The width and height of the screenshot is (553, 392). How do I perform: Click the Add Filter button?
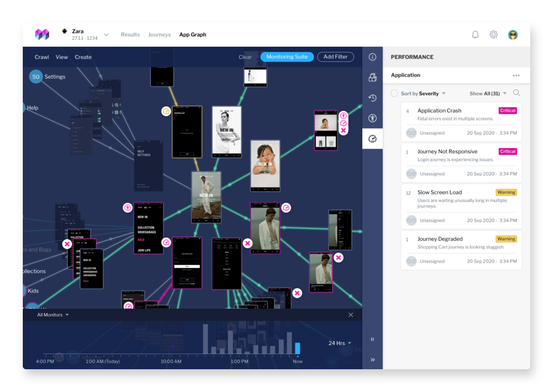336,57
